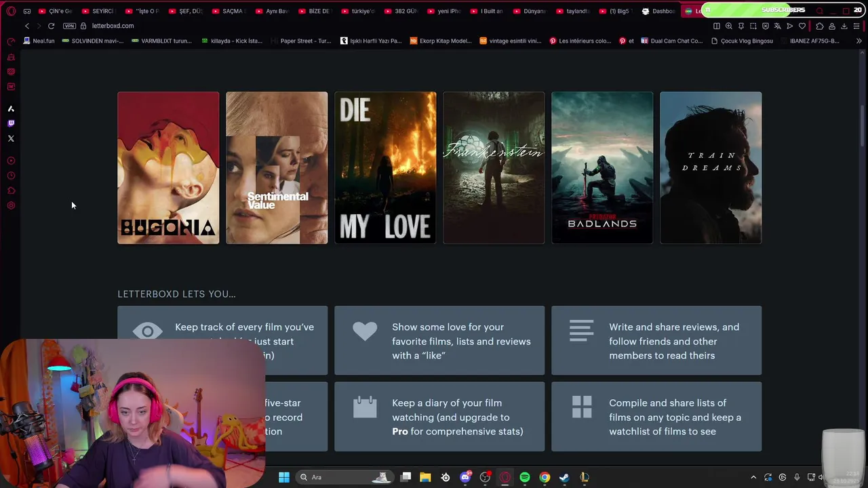Viewport: 868px width, 488px height.
Task: Toggle the VPN badge in address bar
Action: (69, 26)
